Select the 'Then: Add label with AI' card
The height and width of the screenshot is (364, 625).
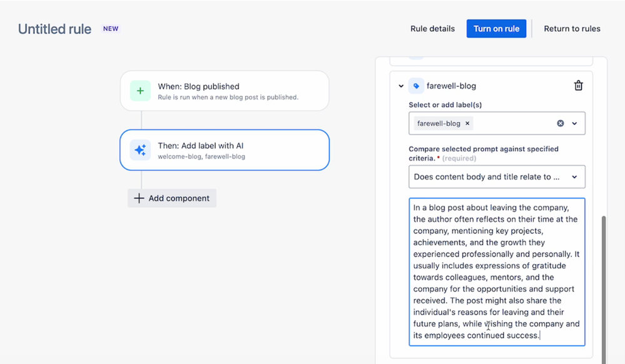[225, 150]
